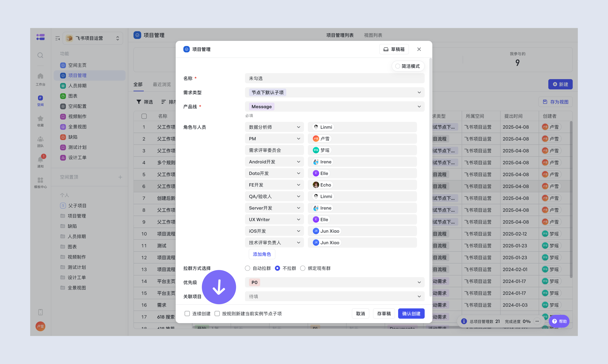Click the 卢雪 member chip for PM
Viewport: 608px width, 364px height.
point(322,139)
